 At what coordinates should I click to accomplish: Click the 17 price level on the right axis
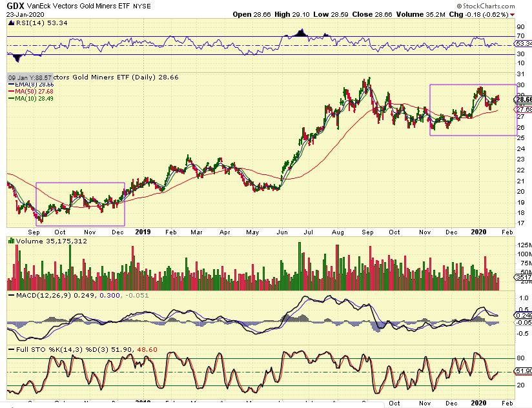click(520, 223)
